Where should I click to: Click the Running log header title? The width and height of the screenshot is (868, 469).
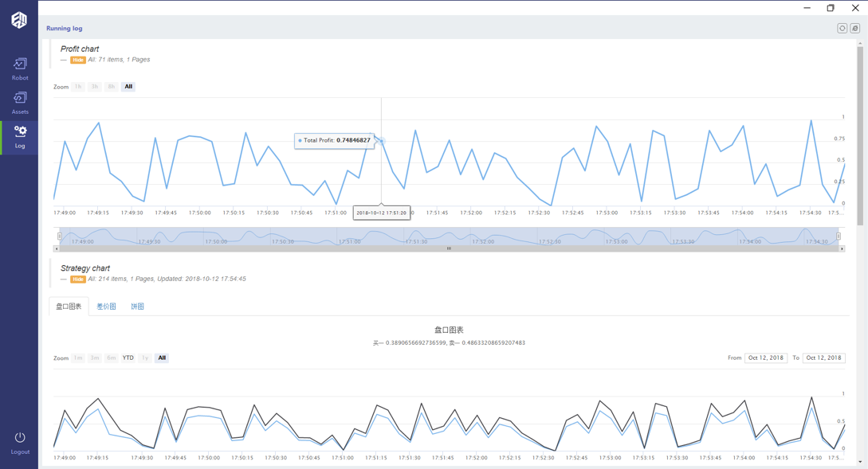65,28
